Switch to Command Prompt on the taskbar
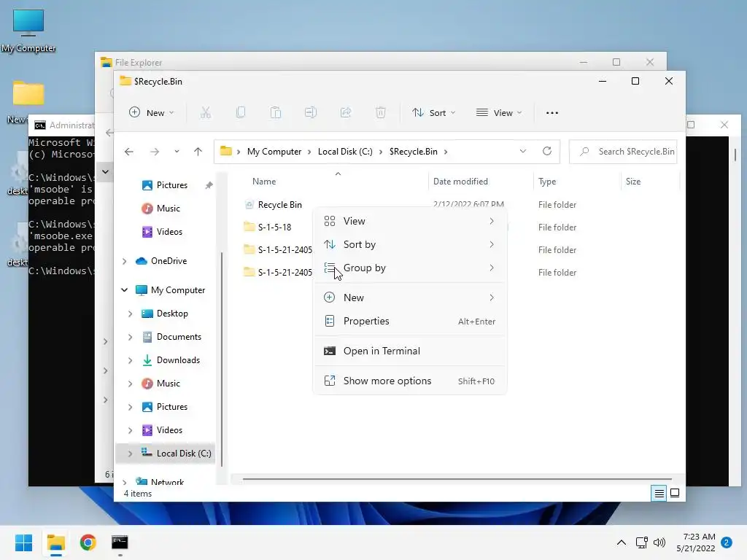The image size is (747, 560). point(120,542)
